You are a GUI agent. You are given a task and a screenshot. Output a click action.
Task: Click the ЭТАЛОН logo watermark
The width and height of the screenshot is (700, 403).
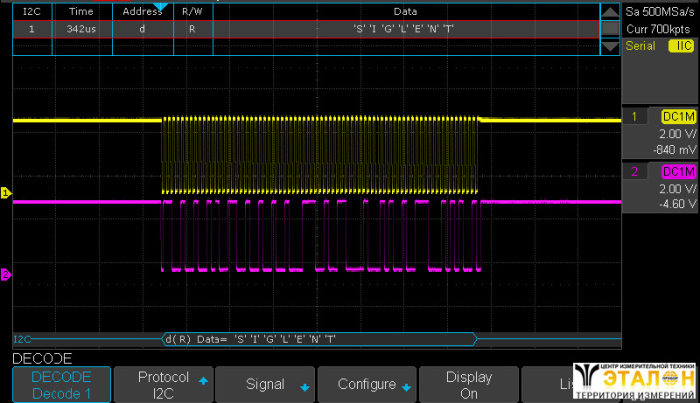pyautogui.click(x=636, y=381)
